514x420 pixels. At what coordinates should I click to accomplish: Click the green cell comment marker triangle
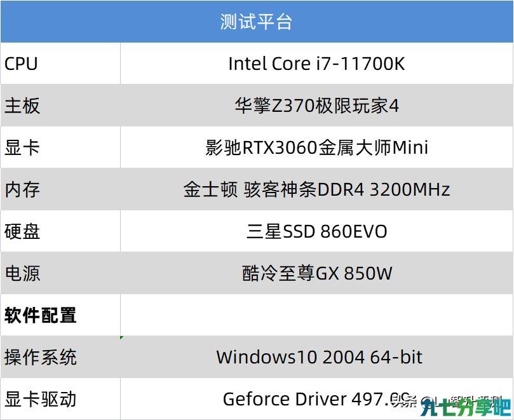point(121,337)
